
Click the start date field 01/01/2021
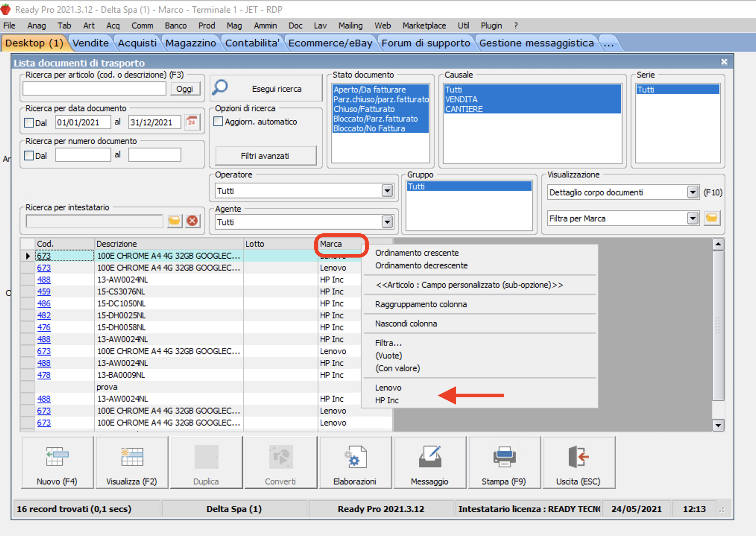[x=83, y=122]
